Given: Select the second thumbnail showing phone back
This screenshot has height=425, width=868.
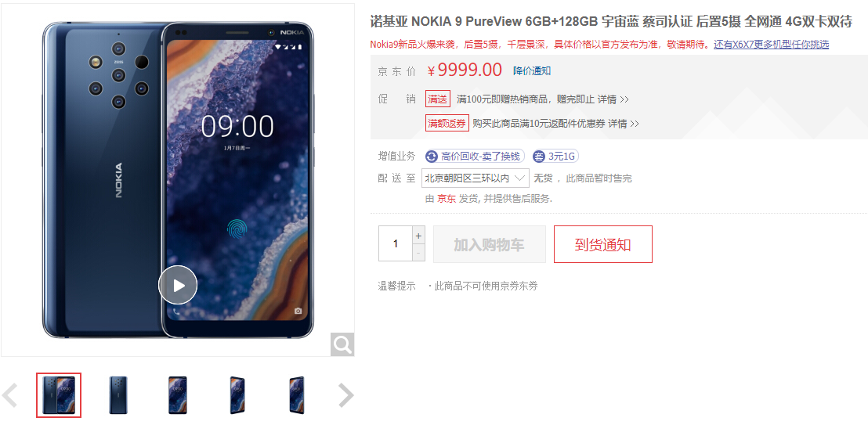Looking at the screenshot, I should pyautogui.click(x=118, y=395).
